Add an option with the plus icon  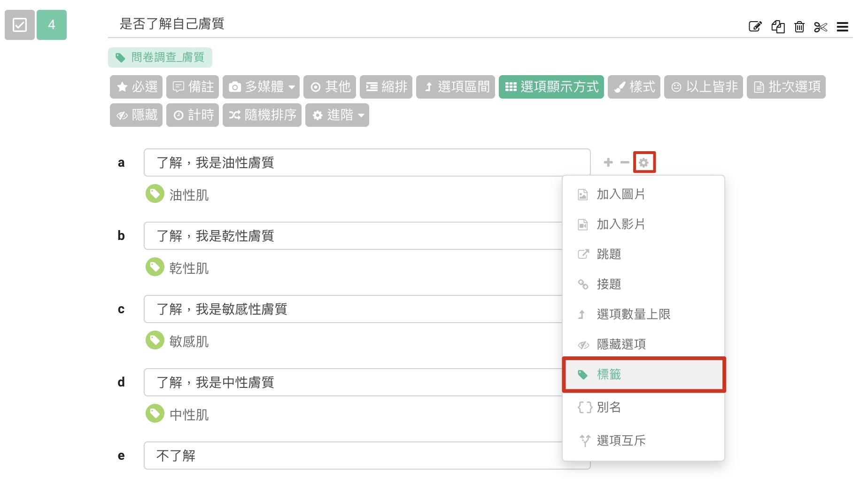tap(608, 162)
